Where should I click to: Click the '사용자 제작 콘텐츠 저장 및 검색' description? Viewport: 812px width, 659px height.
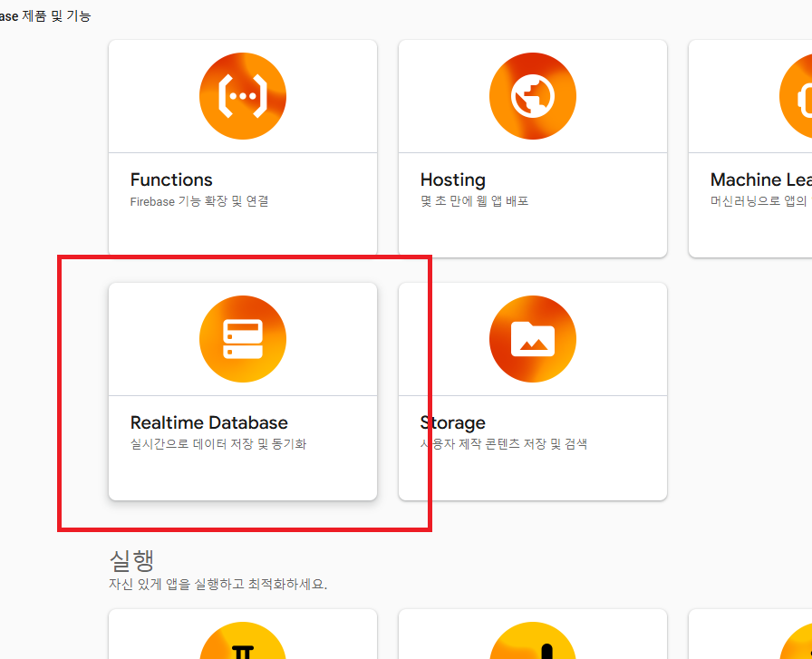point(503,444)
